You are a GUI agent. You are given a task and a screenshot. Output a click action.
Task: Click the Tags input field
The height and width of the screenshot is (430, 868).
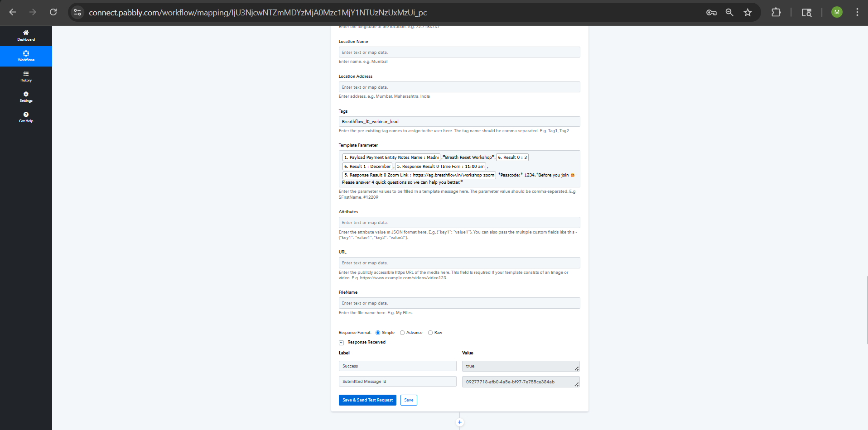[x=459, y=122]
